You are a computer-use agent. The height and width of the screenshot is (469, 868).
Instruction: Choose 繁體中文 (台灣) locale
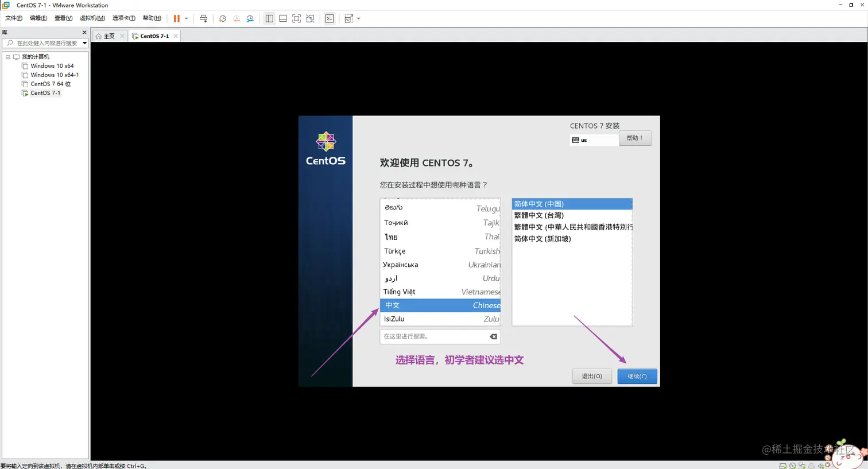tap(572, 215)
